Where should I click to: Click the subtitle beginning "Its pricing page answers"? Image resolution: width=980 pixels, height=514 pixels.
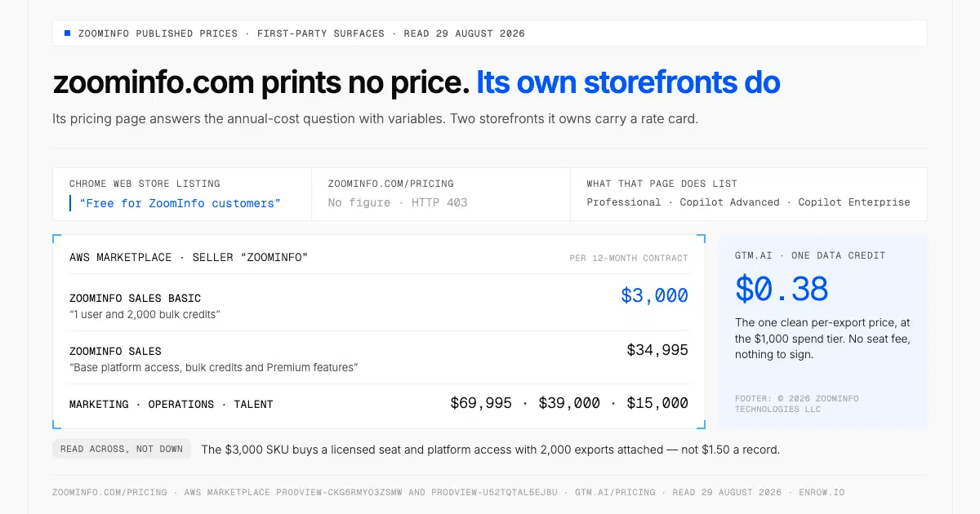tap(376, 118)
